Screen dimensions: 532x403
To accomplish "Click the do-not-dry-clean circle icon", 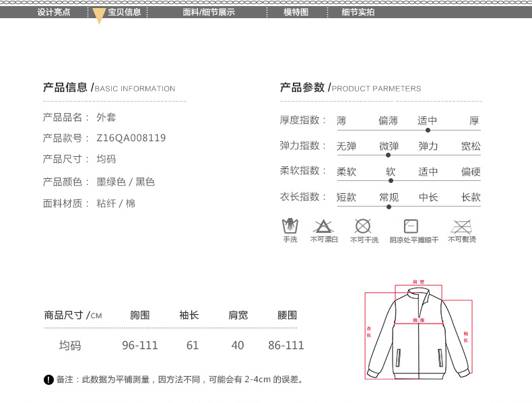I will click(363, 226).
